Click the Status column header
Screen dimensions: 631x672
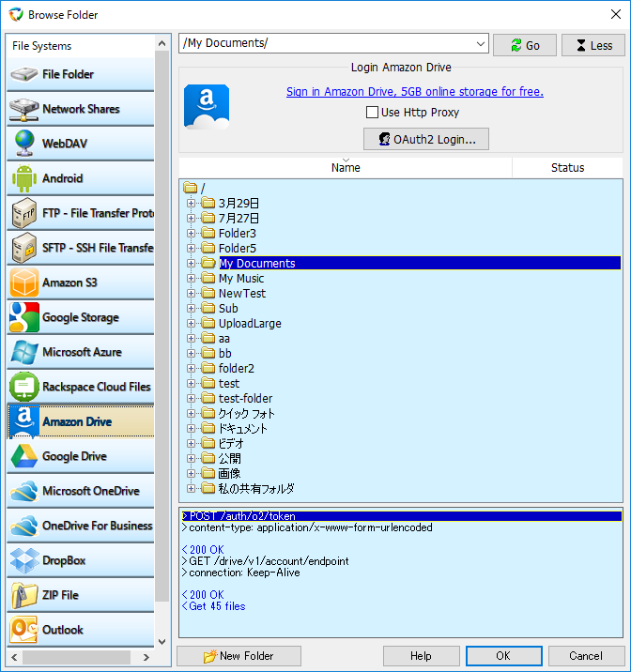tap(567, 168)
